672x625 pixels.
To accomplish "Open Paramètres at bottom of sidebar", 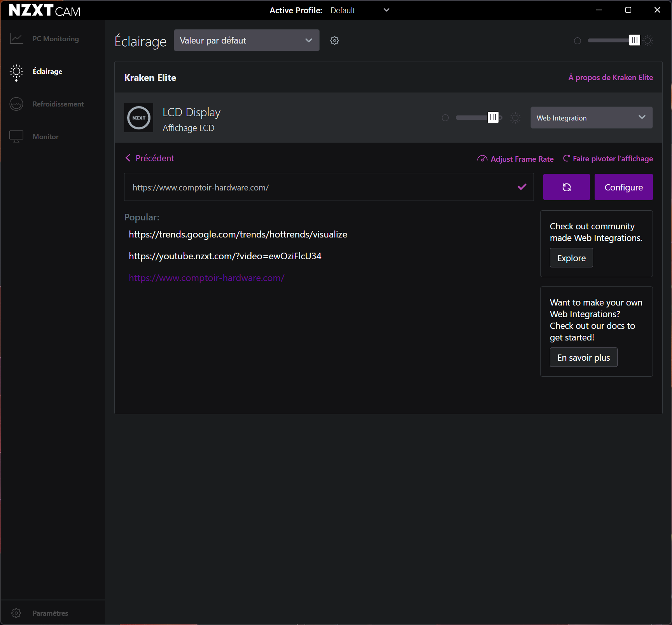I will tap(50, 613).
